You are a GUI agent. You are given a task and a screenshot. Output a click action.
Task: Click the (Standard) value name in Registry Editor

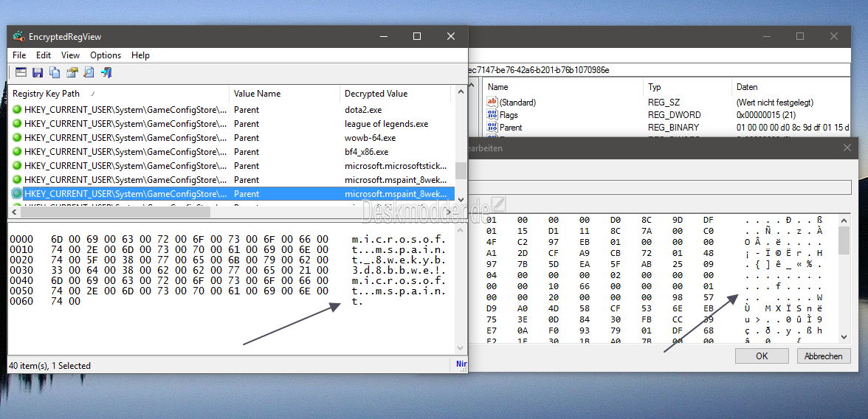pyautogui.click(x=517, y=103)
